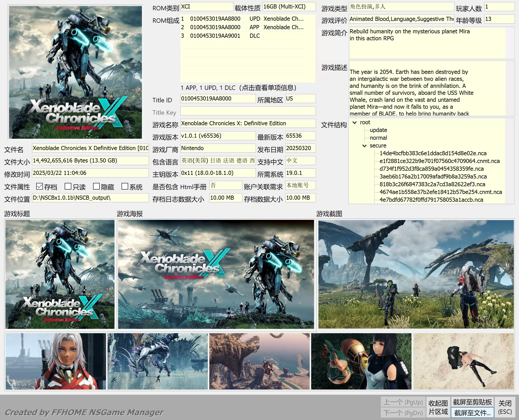Screen dimensions: 519x420
Task: Open white-haired character screenshot thumbnail
Action: tap(56, 361)
